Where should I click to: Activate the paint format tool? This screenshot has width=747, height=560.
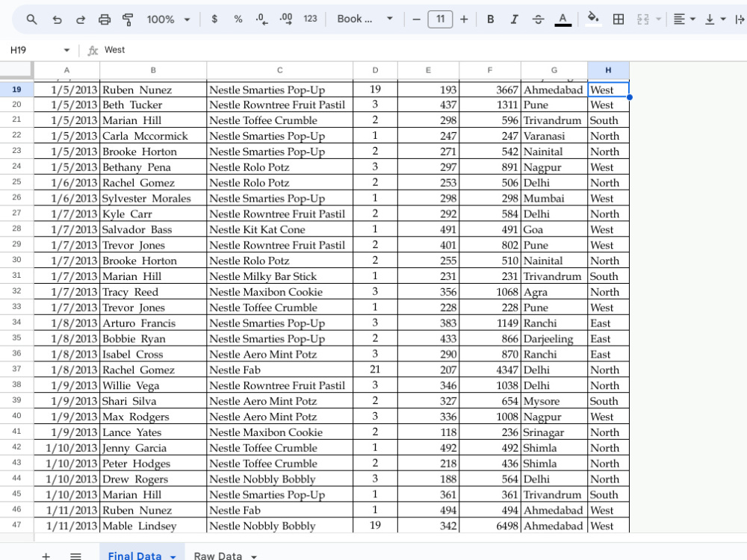128,19
